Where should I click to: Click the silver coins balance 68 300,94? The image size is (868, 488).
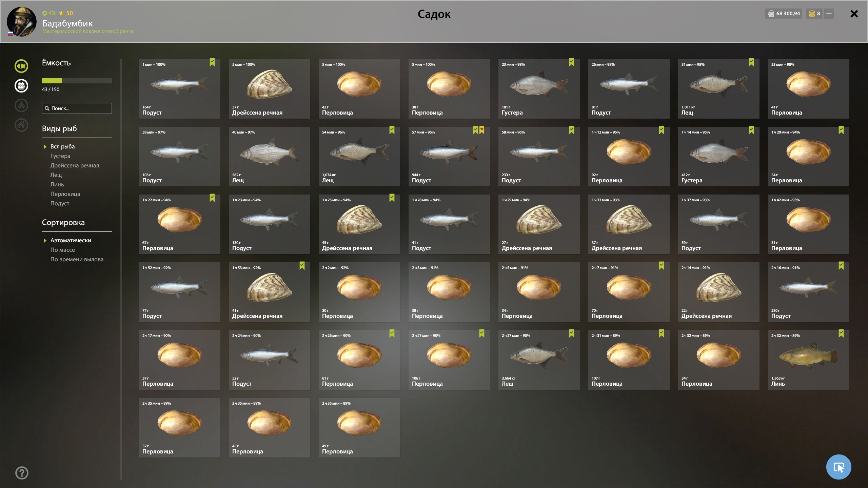784,14
